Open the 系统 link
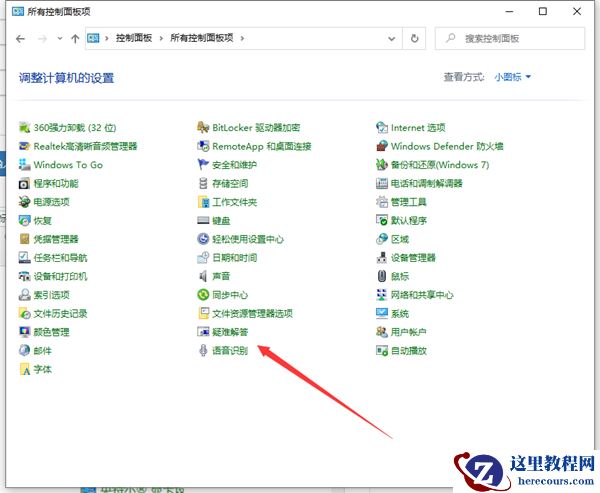 click(x=400, y=313)
